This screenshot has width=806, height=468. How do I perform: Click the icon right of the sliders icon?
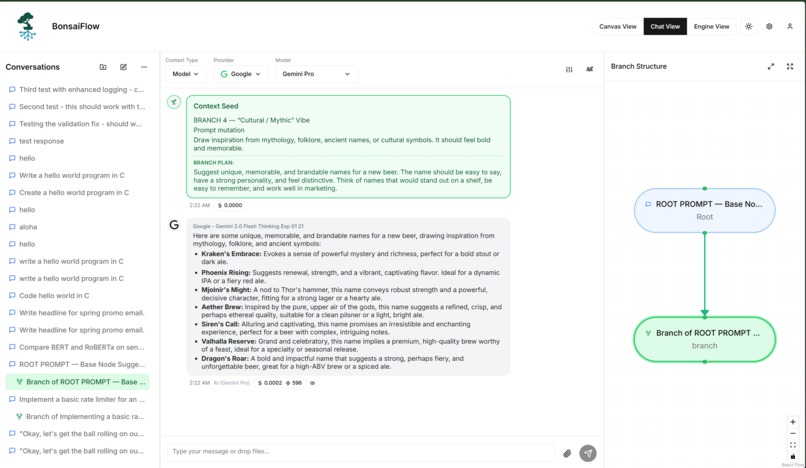590,69
